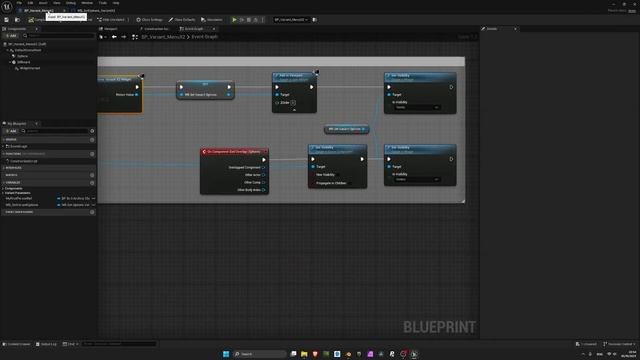This screenshot has width=640, height=360.
Task: Click the Hide Unrelated toolbar button
Action: [111, 20]
